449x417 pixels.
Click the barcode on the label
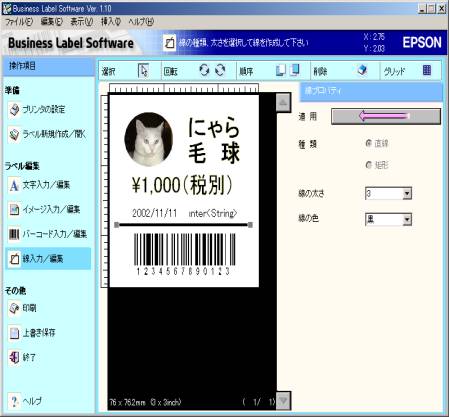pyautogui.click(x=184, y=254)
